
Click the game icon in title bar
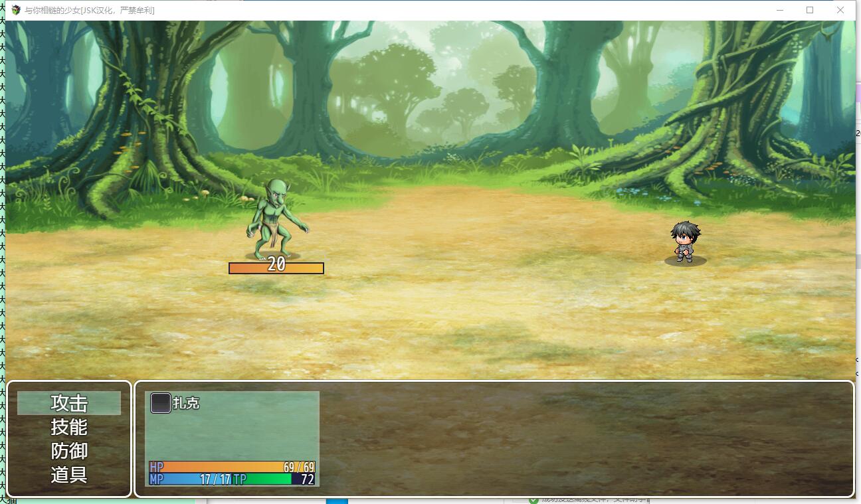click(16, 10)
